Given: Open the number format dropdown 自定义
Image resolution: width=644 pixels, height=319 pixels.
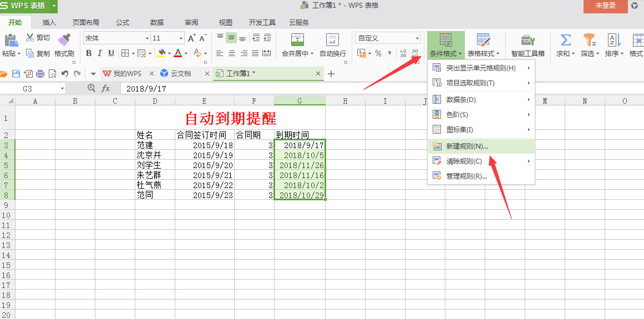Looking at the screenshot, I should 418,39.
